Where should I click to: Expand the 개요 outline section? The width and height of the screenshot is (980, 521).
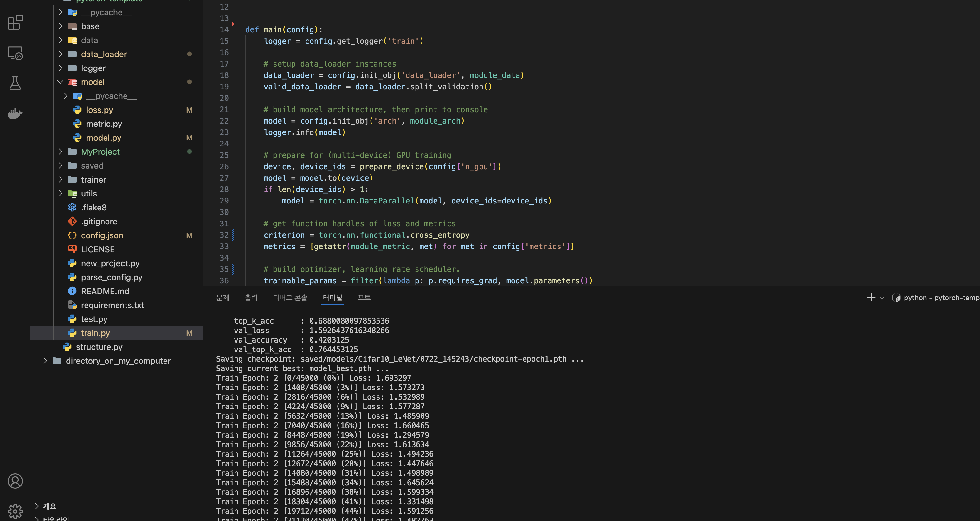(x=49, y=506)
